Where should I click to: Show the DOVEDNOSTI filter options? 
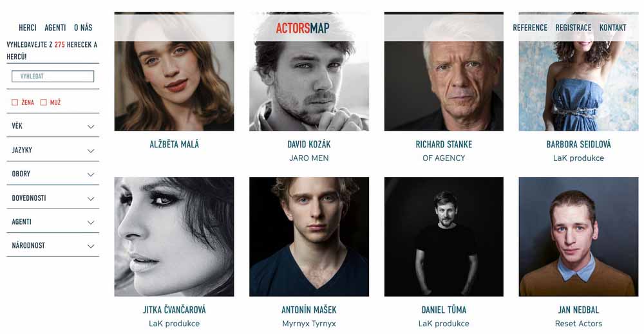[53, 198]
